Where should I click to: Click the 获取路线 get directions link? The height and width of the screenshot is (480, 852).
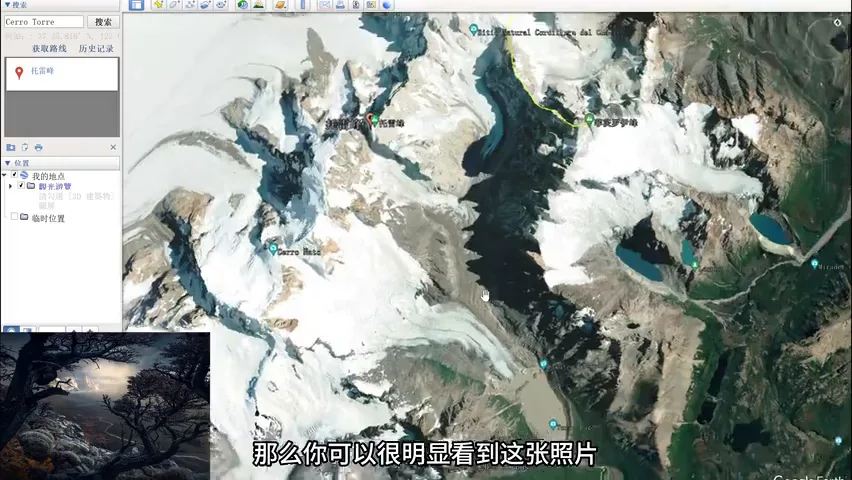pyautogui.click(x=49, y=48)
